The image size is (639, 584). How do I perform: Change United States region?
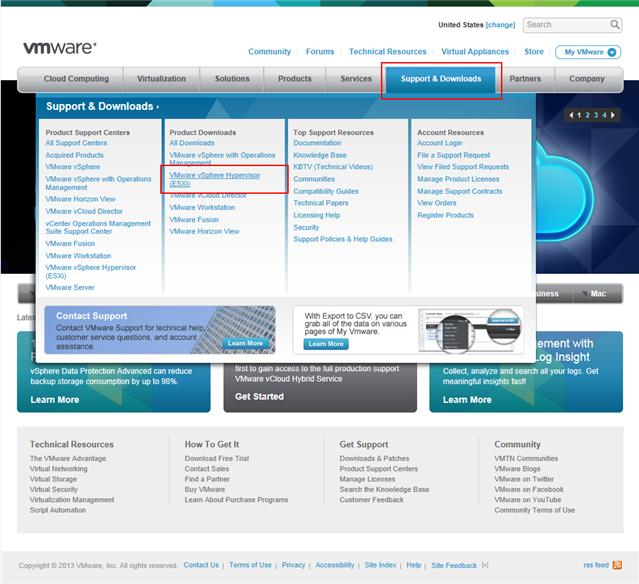(x=500, y=25)
